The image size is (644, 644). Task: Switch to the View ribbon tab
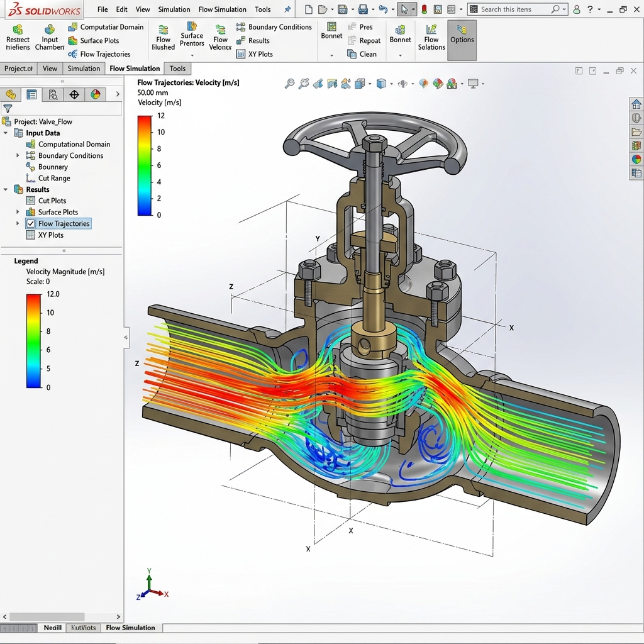coord(50,69)
